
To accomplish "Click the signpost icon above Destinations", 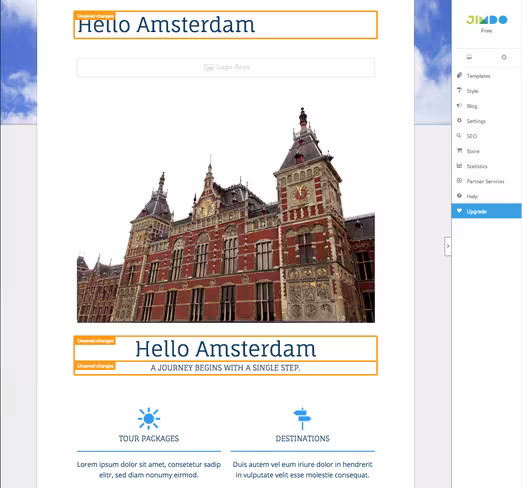I will point(302,418).
